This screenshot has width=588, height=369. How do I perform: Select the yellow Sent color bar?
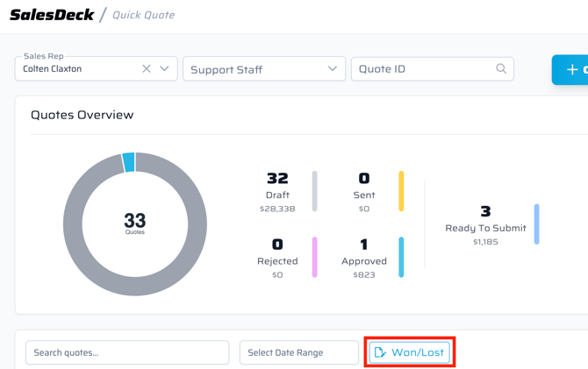click(402, 191)
